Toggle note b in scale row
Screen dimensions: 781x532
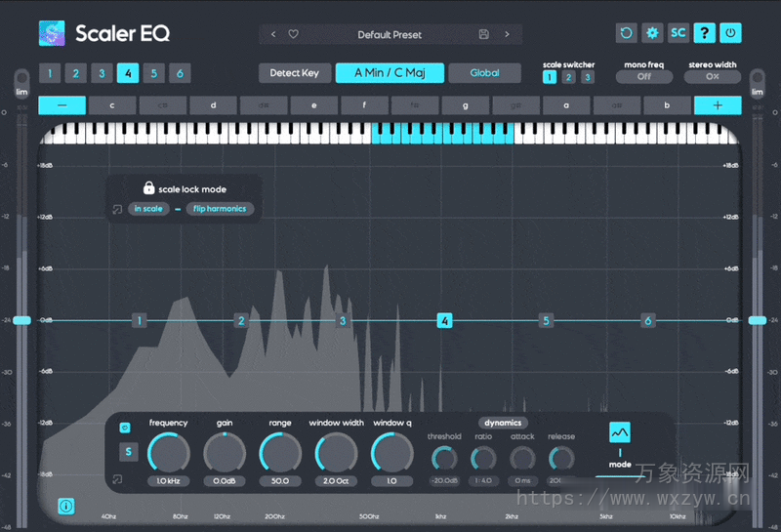coord(667,105)
